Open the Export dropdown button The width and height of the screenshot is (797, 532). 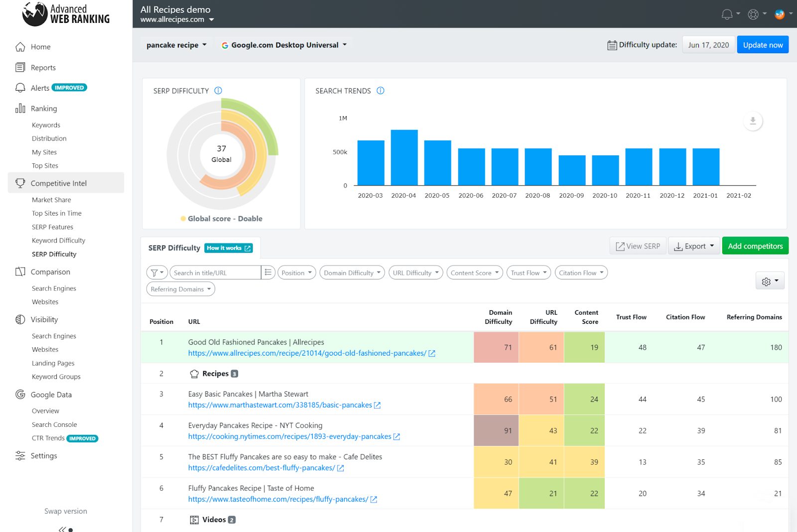(694, 246)
